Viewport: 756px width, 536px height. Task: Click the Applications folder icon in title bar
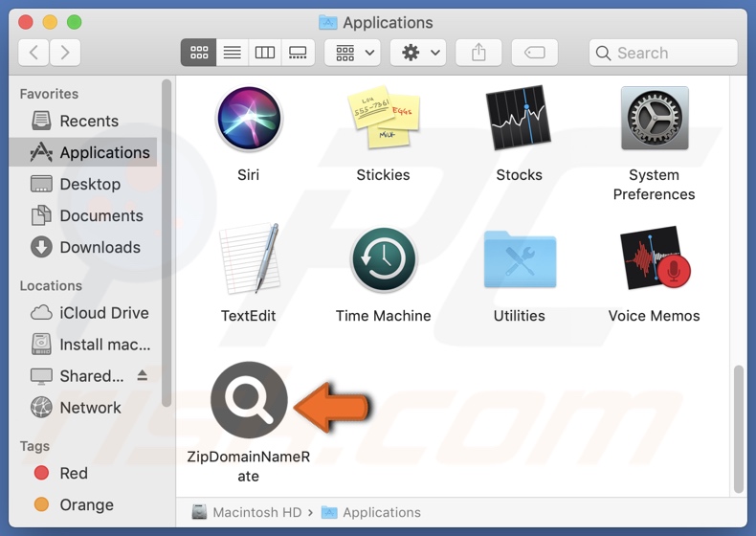coord(328,22)
